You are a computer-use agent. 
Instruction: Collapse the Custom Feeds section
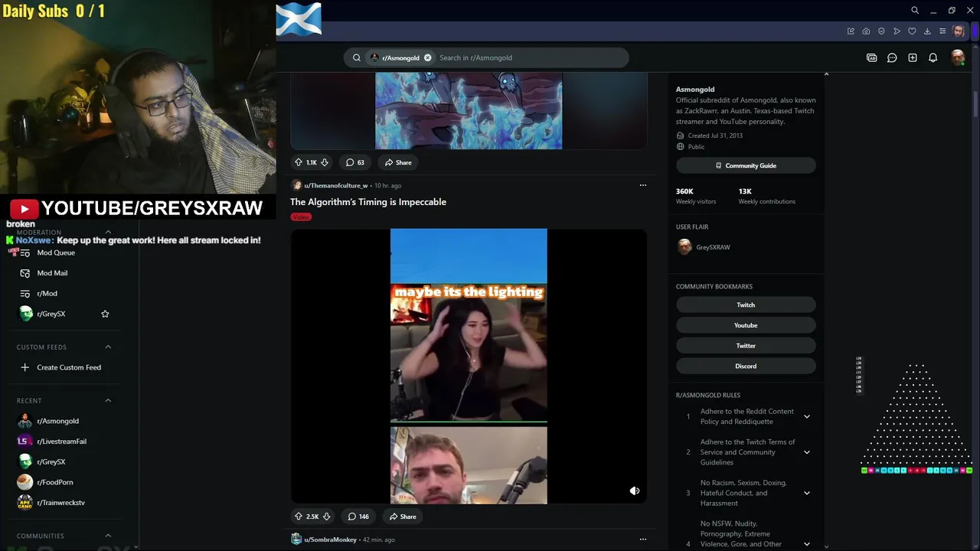tap(108, 347)
